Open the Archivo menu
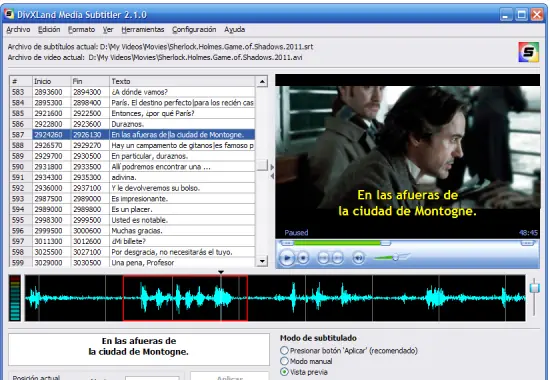 (x=18, y=29)
